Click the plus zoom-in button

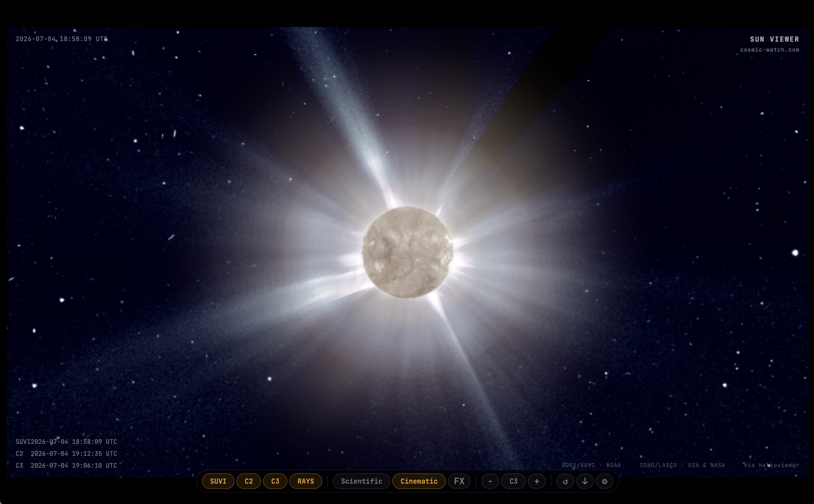[x=537, y=481]
